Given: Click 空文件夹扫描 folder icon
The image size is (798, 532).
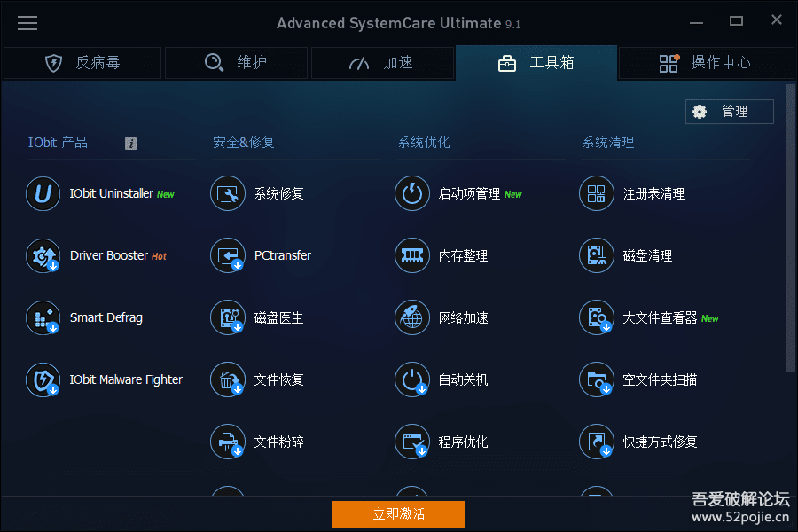Looking at the screenshot, I should (x=597, y=379).
